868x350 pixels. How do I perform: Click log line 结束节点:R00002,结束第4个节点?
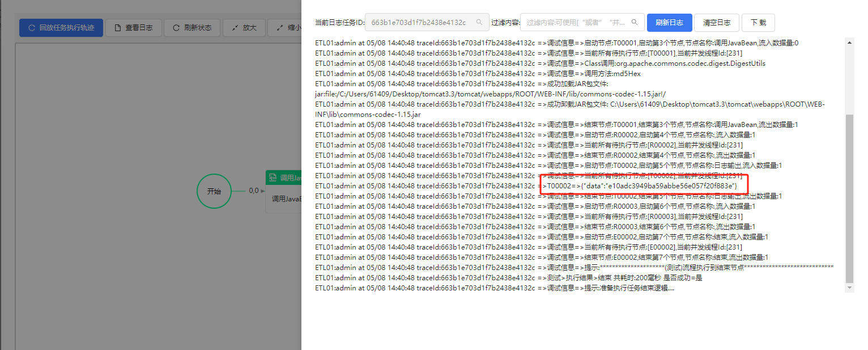tap(535, 155)
